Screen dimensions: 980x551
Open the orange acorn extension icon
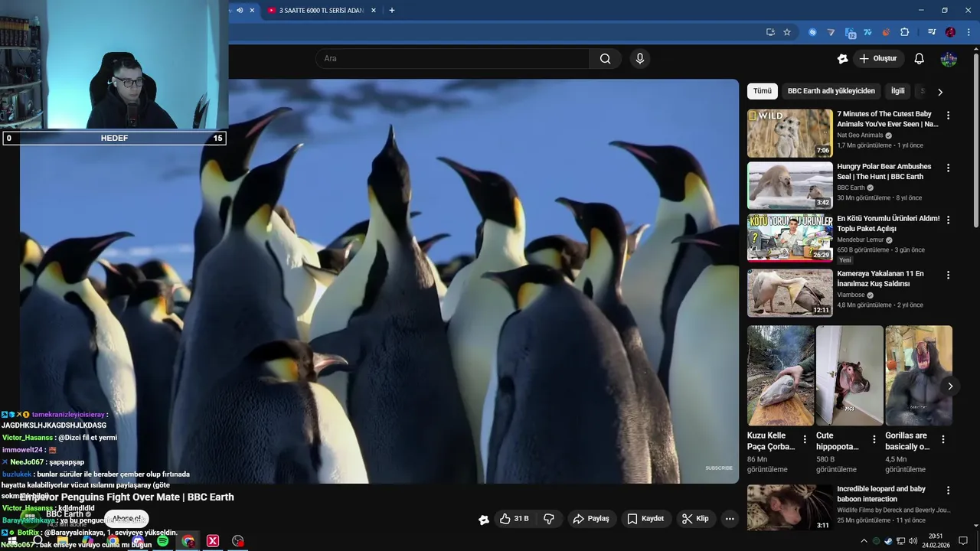pos(886,32)
